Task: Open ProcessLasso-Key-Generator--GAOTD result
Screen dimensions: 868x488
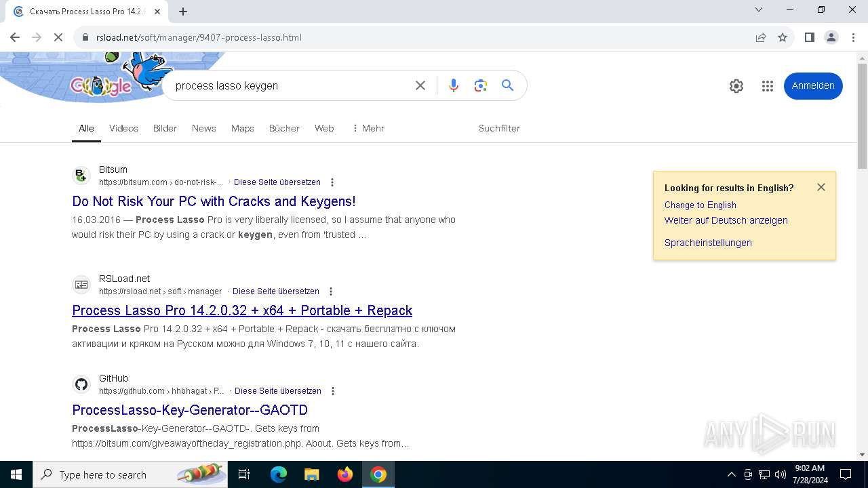Action: [190, 410]
